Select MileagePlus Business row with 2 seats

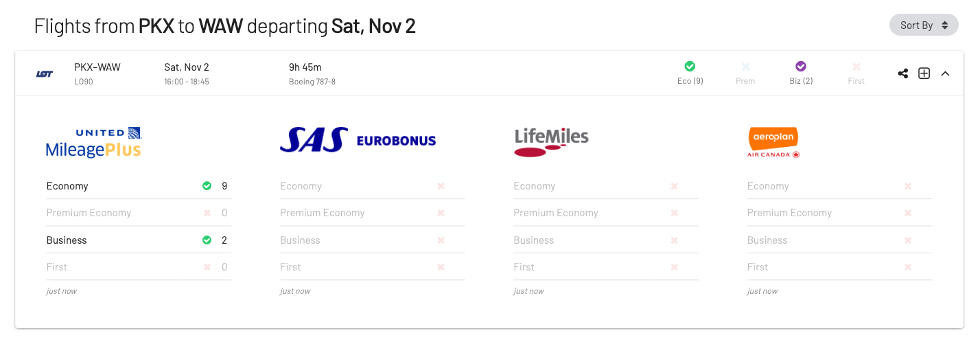[x=139, y=240]
